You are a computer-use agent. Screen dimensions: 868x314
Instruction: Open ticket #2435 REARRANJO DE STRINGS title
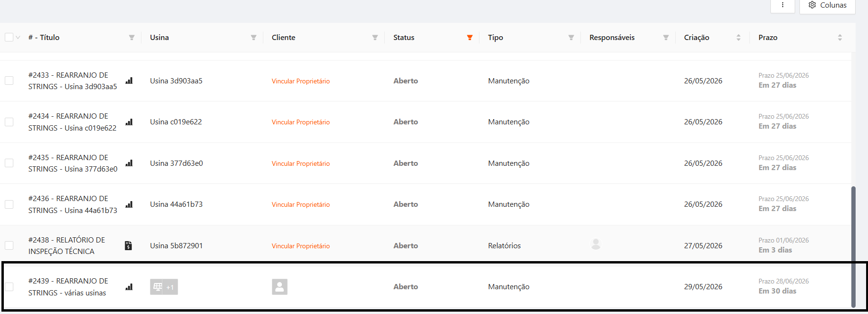click(x=73, y=163)
